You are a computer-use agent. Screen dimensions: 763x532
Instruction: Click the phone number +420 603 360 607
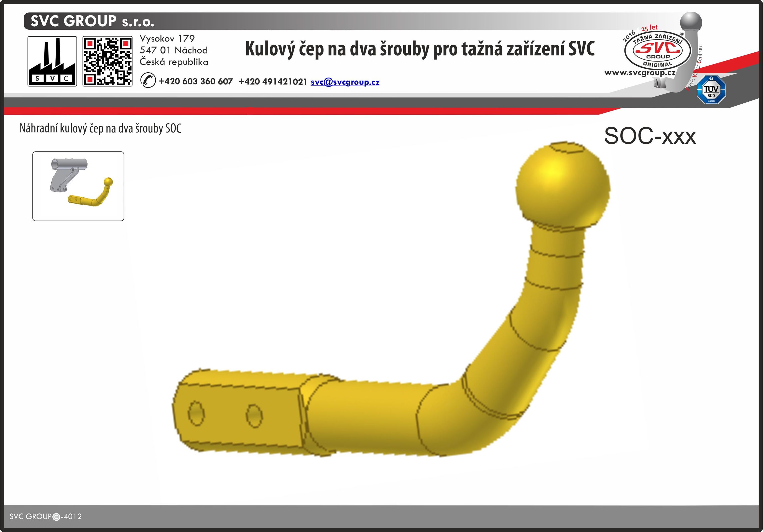click(195, 81)
